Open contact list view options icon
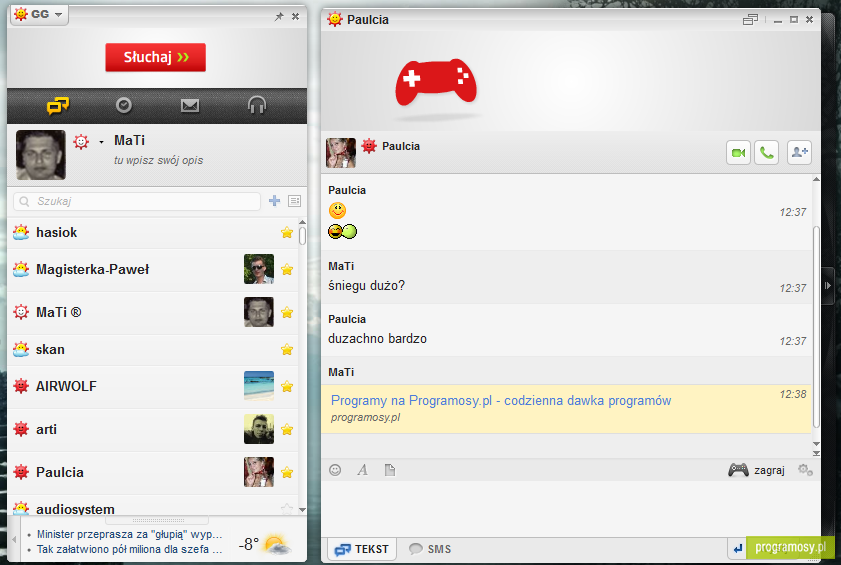Image resolution: width=841 pixels, height=565 pixels. [294, 201]
